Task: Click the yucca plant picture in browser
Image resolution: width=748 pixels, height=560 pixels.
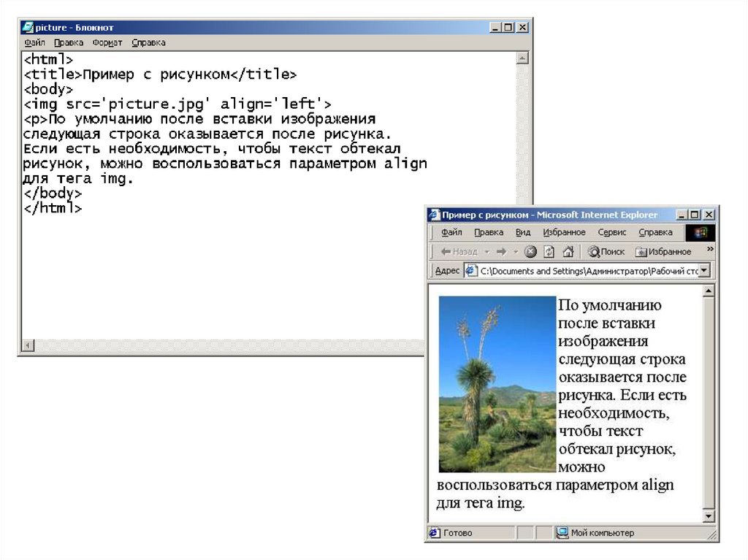Action: (497, 384)
